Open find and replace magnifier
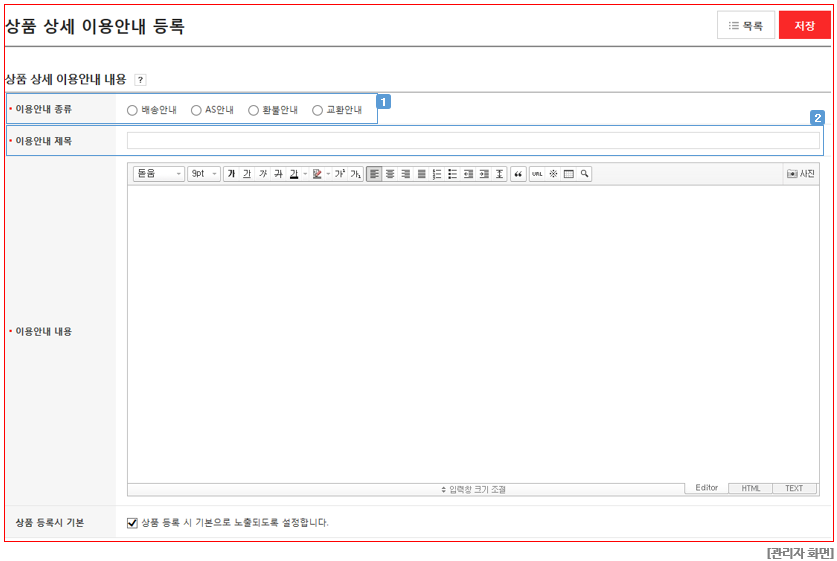This screenshot has height=561, width=837. [x=584, y=174]
